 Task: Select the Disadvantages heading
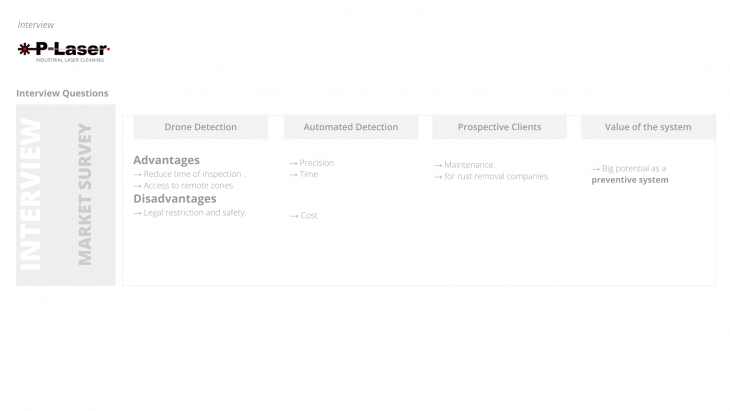[x=174, y=198]
